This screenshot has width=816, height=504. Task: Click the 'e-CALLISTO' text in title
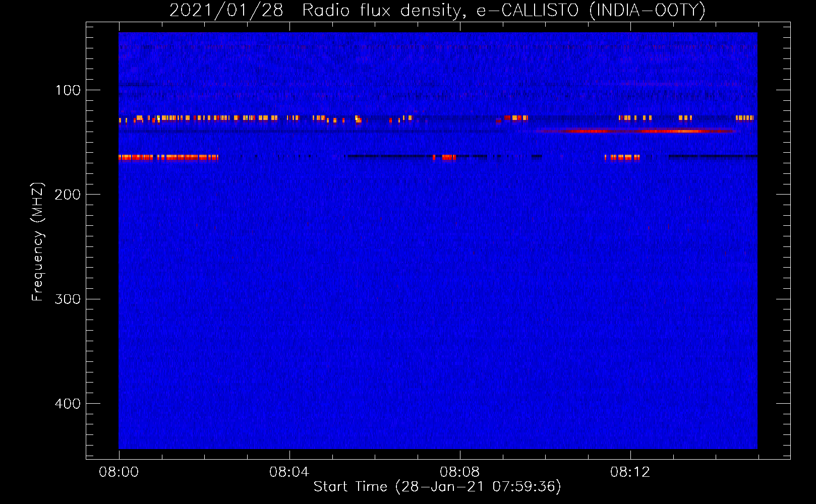528,11
